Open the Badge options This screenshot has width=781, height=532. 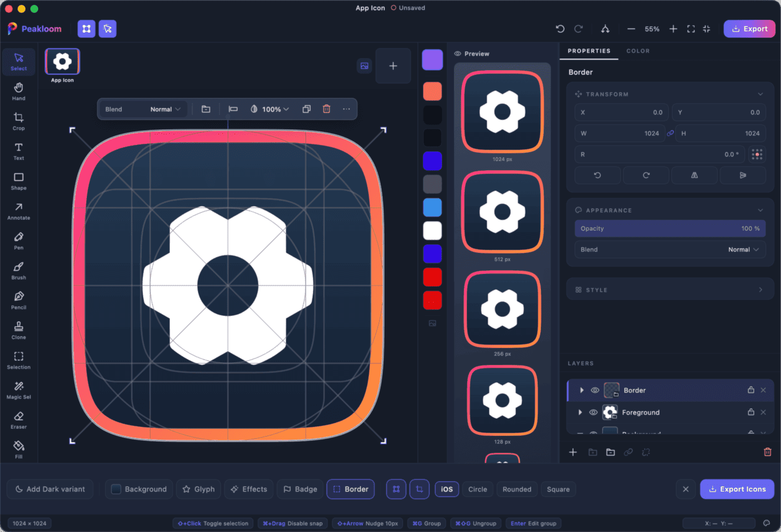click(x=300, y=489)
